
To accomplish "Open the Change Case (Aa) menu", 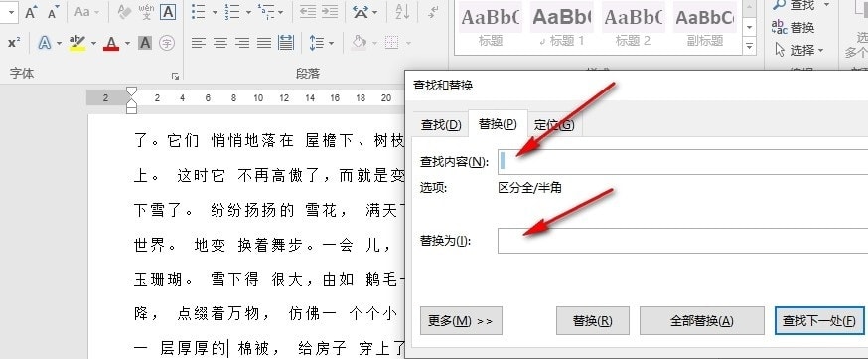I will click(87, 12).
